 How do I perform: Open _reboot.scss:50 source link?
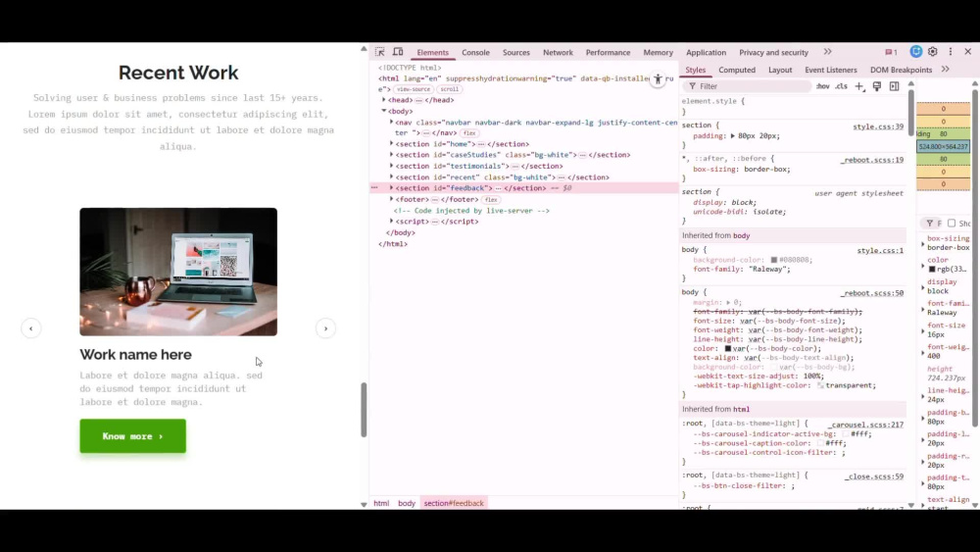872,293
